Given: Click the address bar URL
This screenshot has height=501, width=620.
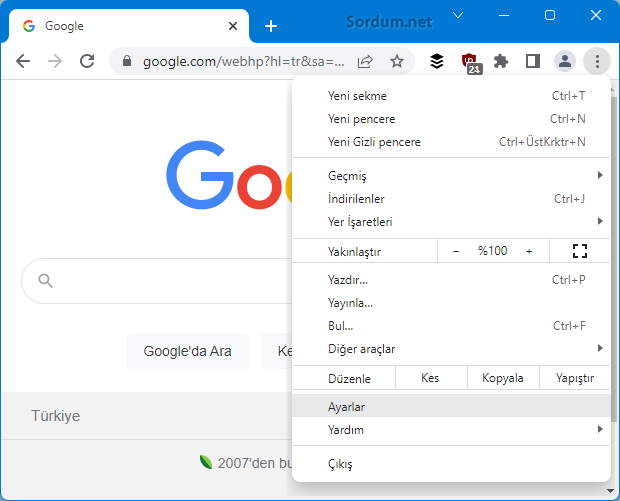Looking at the screenshot, I should 244,61.
